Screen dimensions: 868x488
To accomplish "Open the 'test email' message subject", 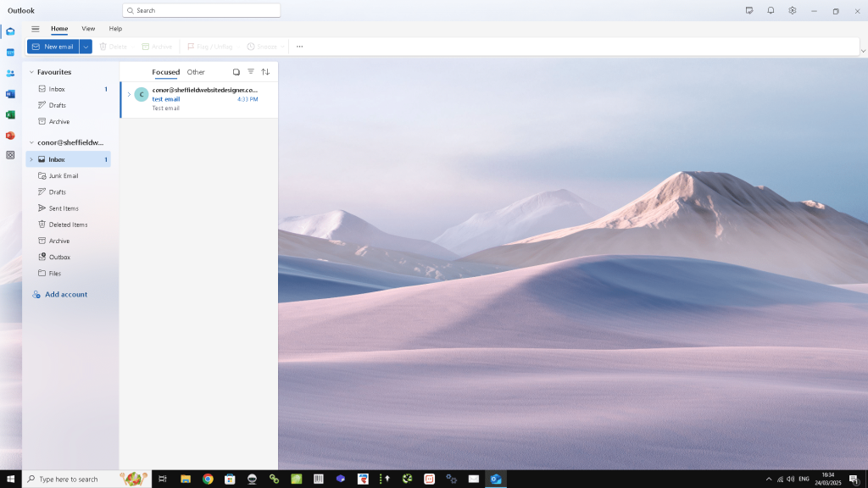I will 166,100.
